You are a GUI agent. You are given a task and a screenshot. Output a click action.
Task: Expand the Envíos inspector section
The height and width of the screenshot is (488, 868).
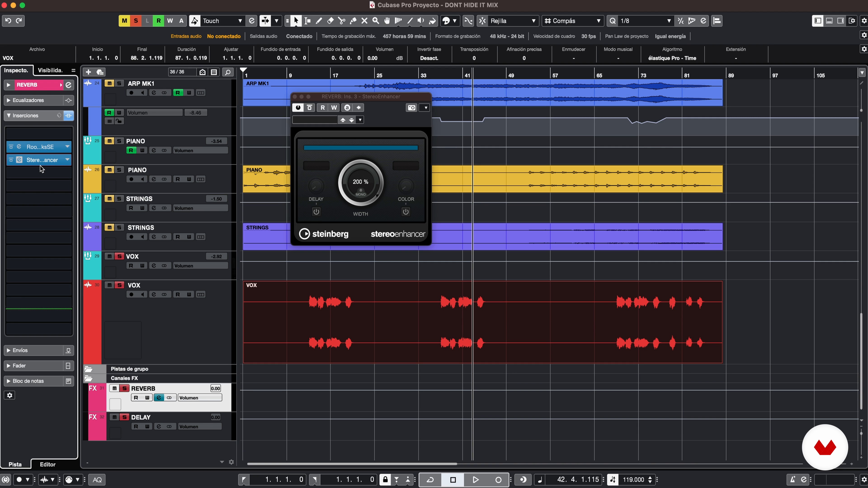click(8, 351)
